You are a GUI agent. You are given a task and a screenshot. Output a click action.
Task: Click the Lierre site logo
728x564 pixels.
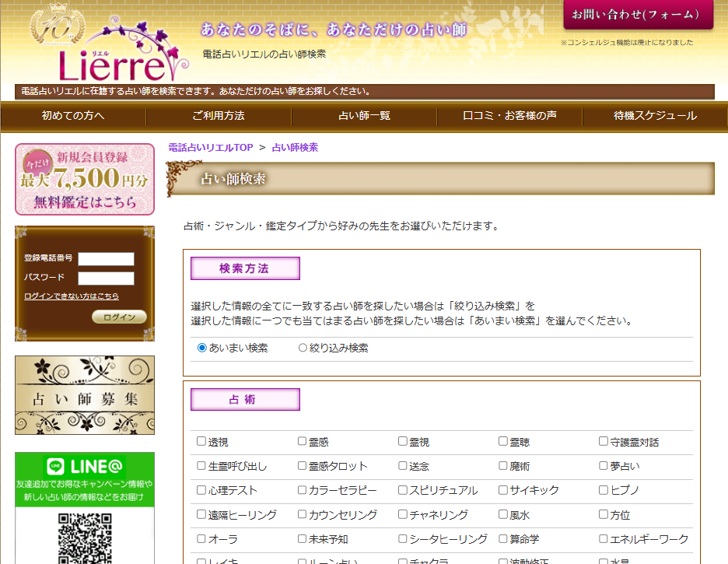point(109,47)
